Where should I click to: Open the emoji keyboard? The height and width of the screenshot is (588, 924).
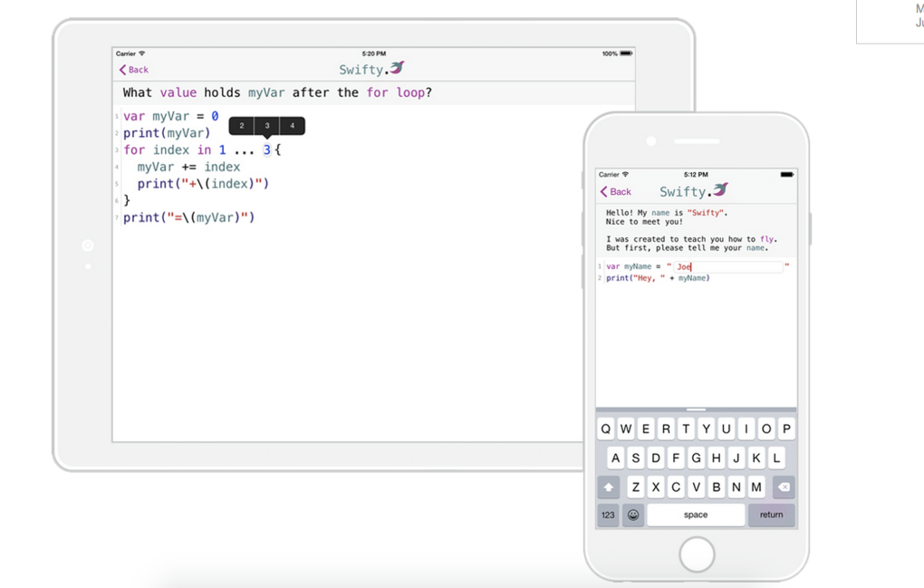click(633, 515)
